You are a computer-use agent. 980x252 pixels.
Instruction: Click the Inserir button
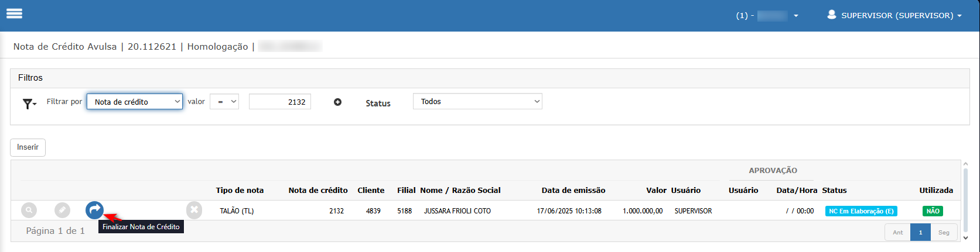(28, 147)
